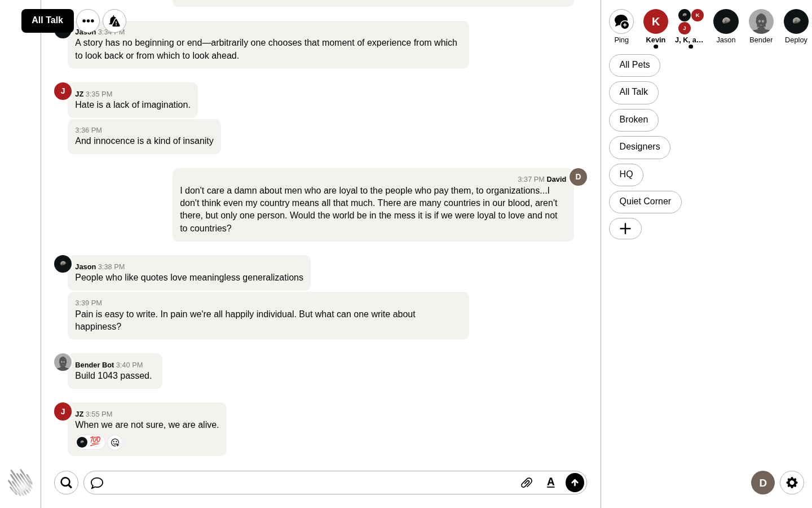Open the All Pets room
812x508 pixels.
tap(634, 65)
